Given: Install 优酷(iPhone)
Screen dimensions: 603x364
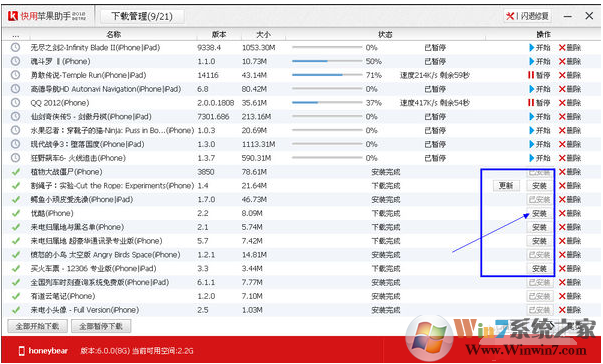Looking at the screenshot, I should tap(539, 213).
